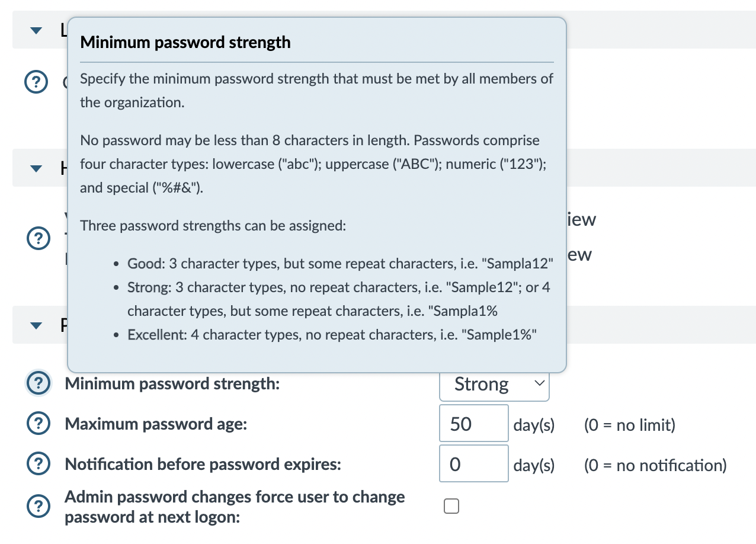Image resolution: width=756 pixels, height=544 pixels.
Task: Click the expiry notification field showing 0
Action: coord(473,463)
